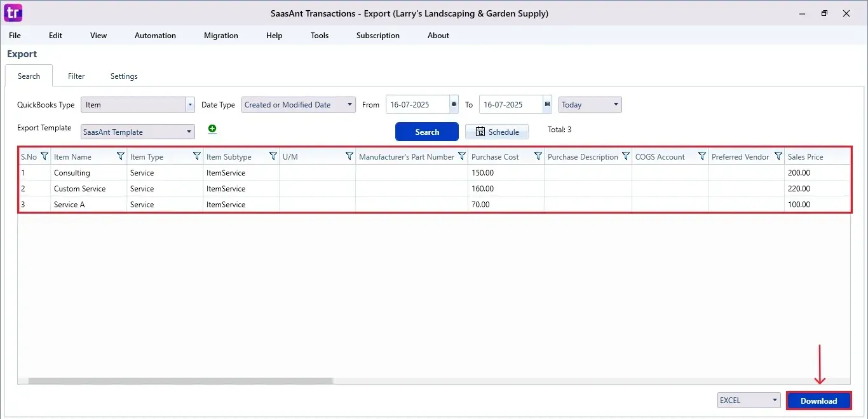This screenshot has height=419, width=868.
Task: Filter the COGS Account column
Action: (702, 156)
